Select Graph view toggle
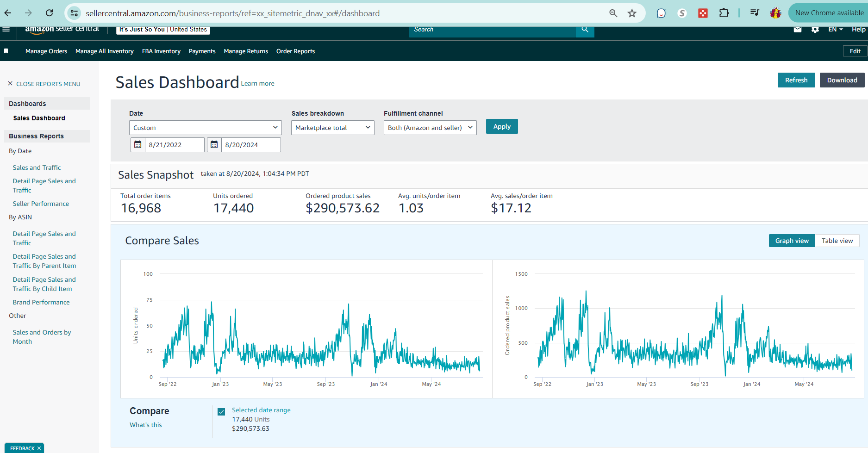 pos(792,241)
